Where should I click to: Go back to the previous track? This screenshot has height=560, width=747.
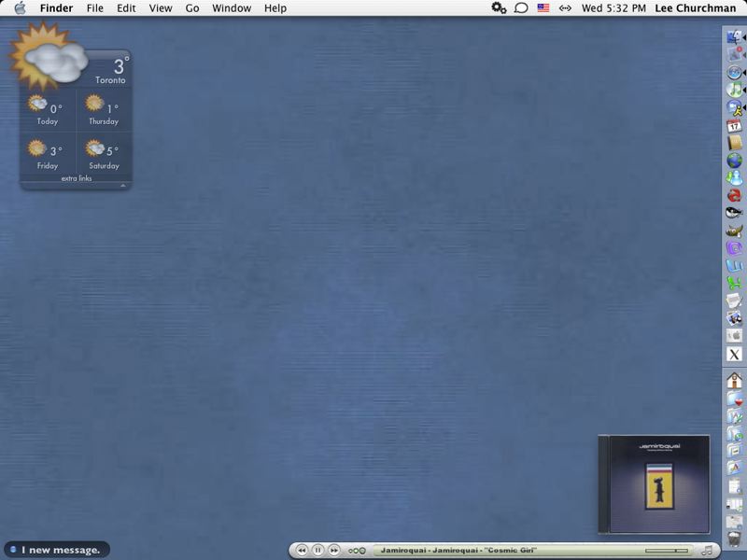[x=302, y=551]
